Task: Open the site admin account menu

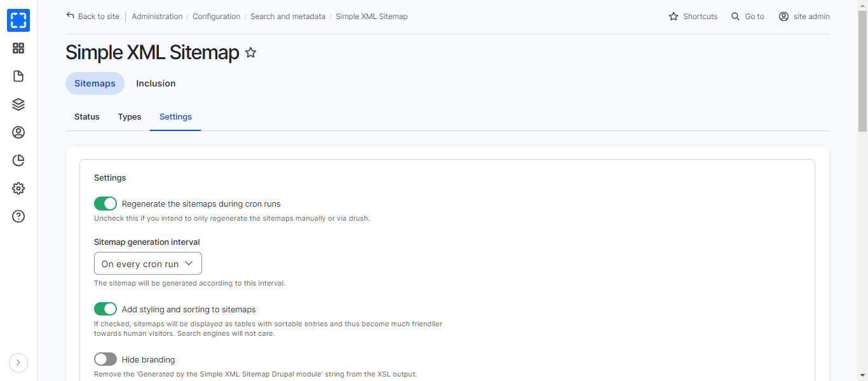Action: [x=804, y=17]
